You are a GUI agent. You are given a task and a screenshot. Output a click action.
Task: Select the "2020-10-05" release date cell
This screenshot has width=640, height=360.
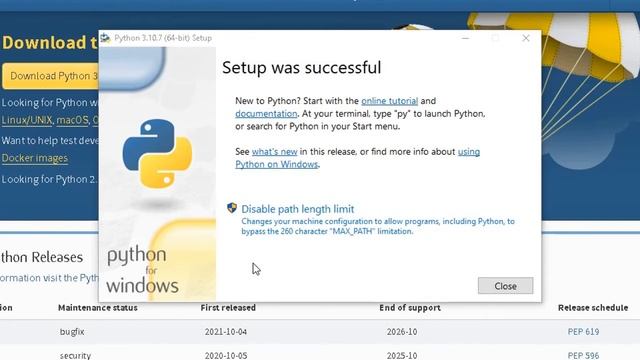pos(226,355)
